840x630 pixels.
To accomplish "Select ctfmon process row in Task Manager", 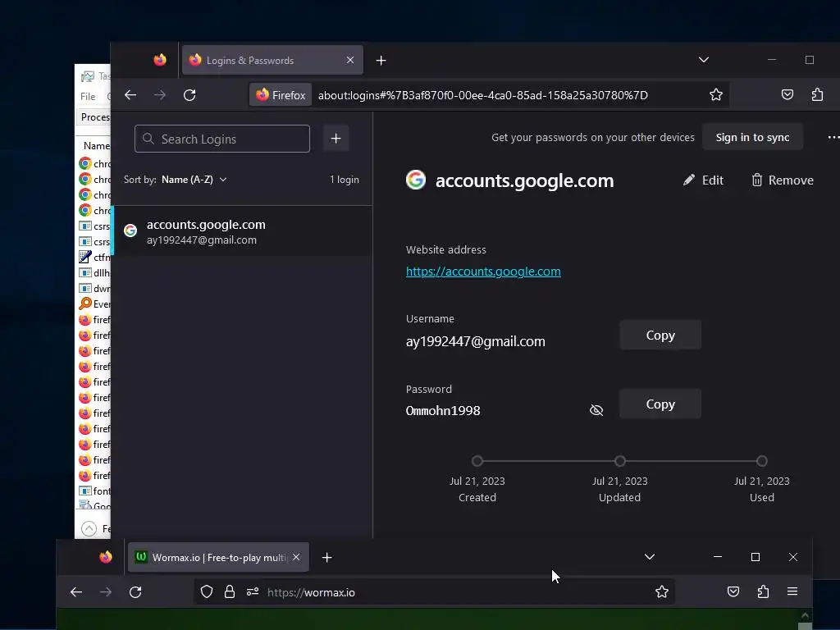I will (x=94, y=257).
